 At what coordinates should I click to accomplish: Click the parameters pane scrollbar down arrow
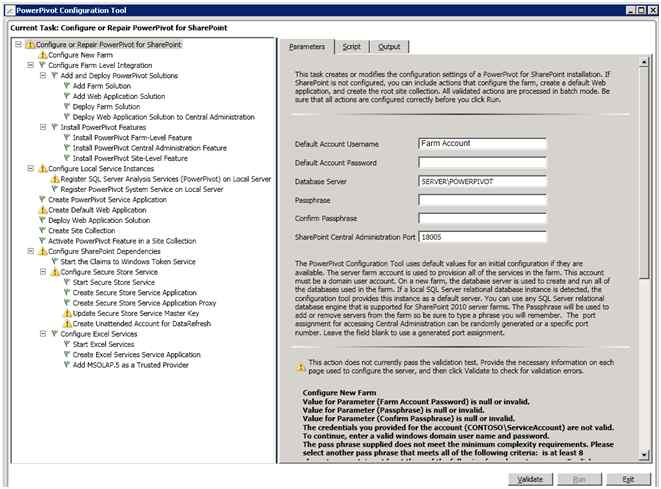644,454
